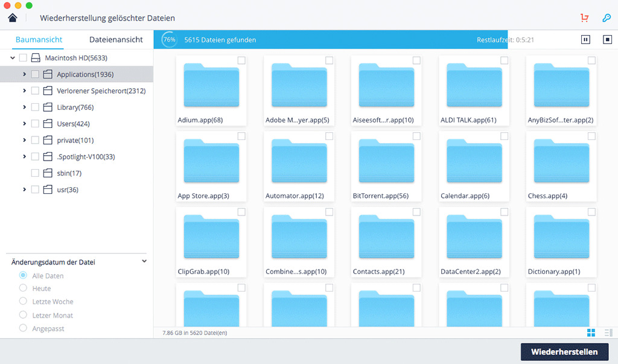This screenshot has width=618, height=364.
Task: Open the Chess.app folder
Action: [x=562, y=167]
